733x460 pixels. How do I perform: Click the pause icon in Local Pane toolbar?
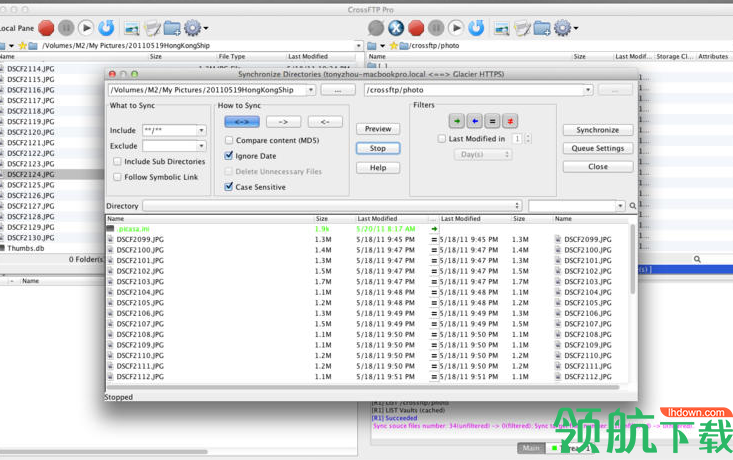(x=66, y=28)
